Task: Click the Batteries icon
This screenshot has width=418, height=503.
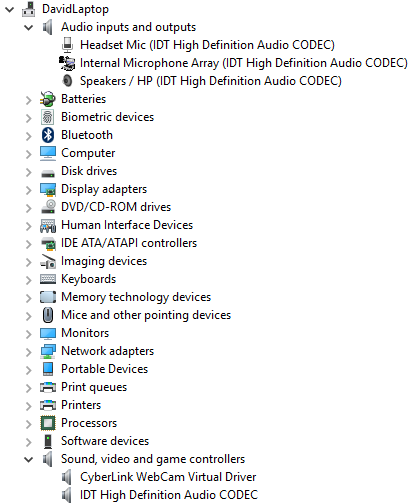Action: click(x=48, y=99)
